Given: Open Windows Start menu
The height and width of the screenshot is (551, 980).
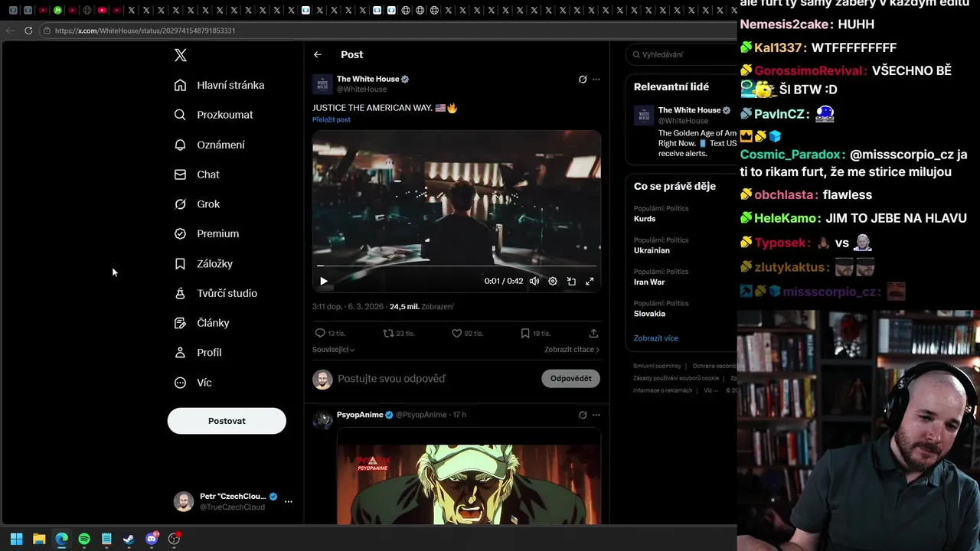Looking at the screenshot, I should [x=17, y=539].
